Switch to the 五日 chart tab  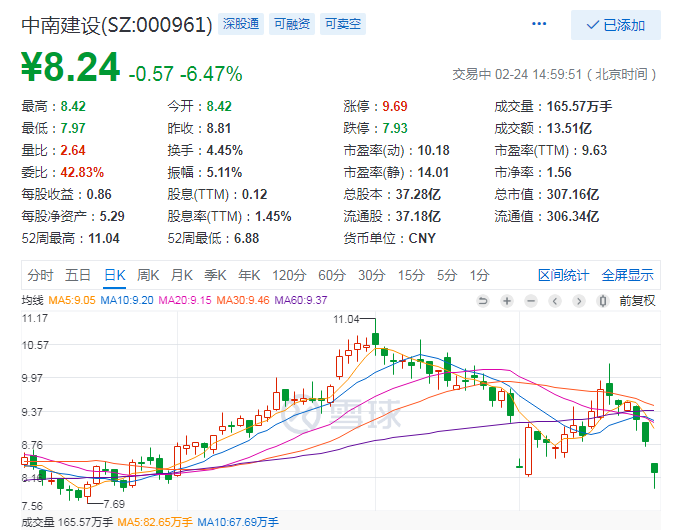[x=78, y=275]
